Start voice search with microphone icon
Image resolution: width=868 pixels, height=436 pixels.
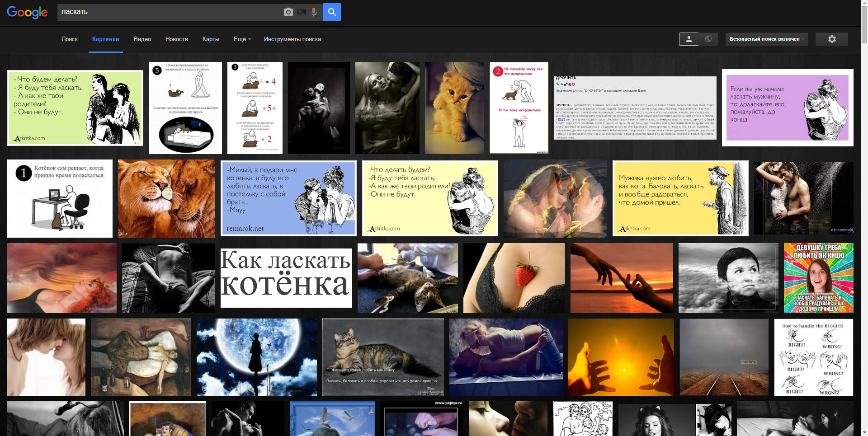[314, 12]
